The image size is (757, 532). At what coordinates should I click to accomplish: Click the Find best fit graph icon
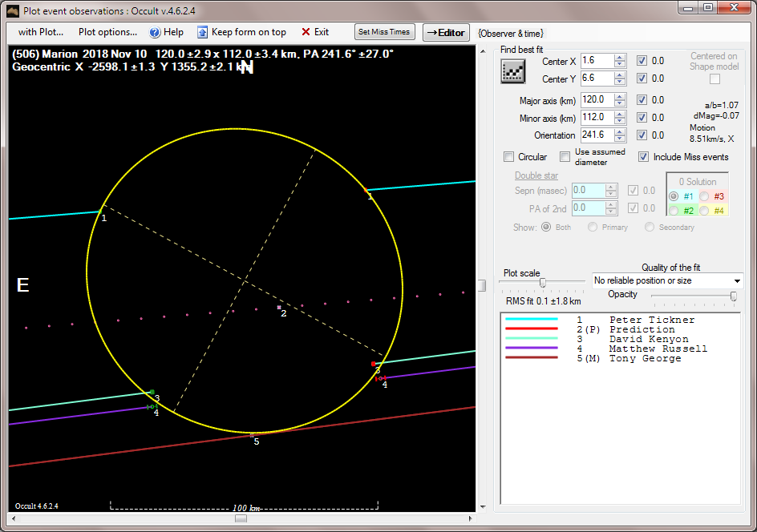pos(512,71)
